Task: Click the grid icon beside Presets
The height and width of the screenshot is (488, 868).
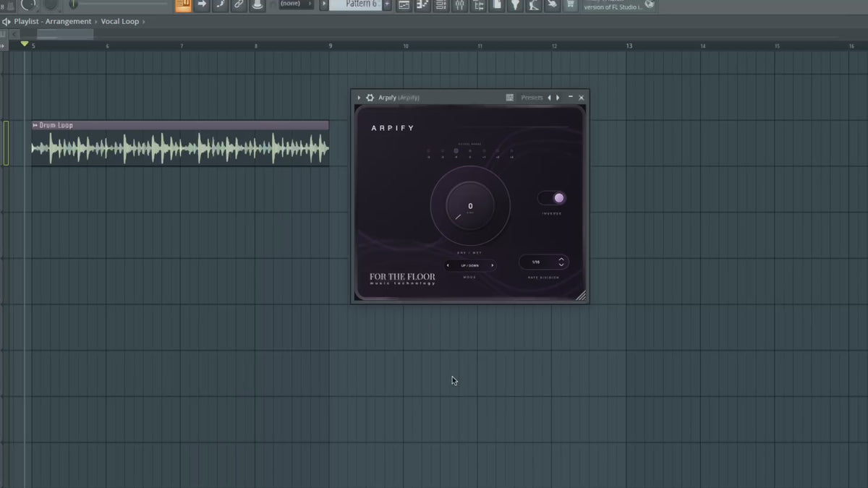Action: tap(510, 98)
